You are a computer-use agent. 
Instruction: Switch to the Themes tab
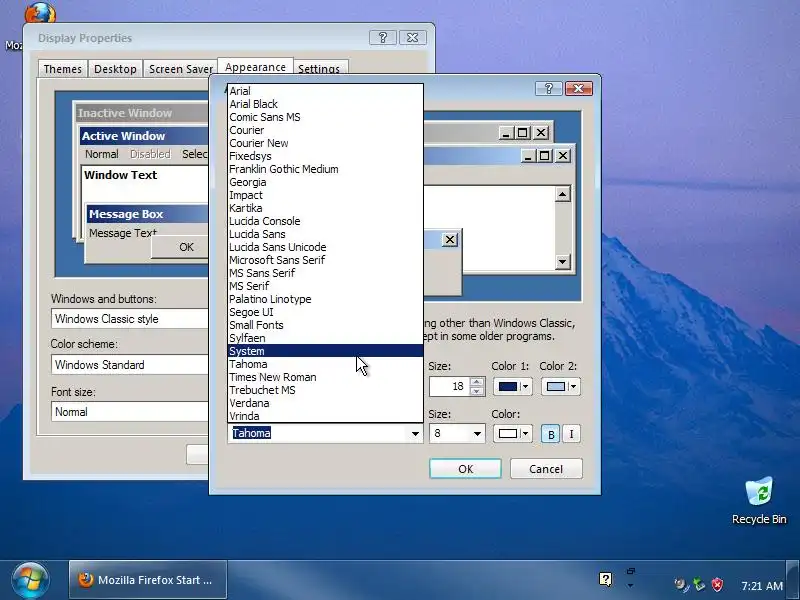click(x=62, y=69)
